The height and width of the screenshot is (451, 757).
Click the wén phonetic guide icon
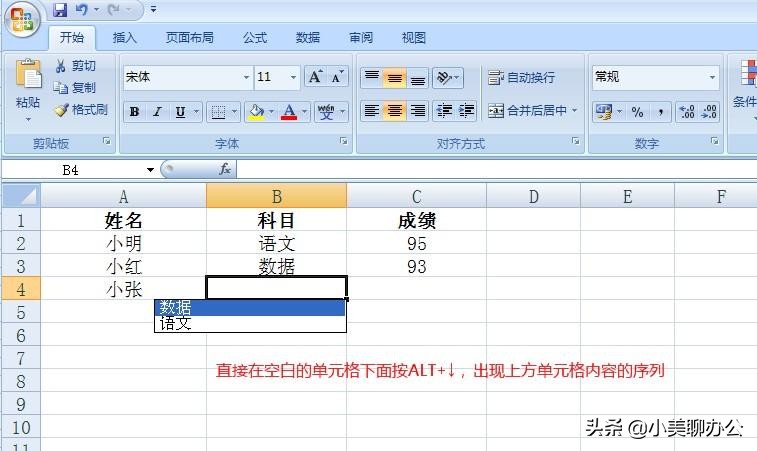326,112
